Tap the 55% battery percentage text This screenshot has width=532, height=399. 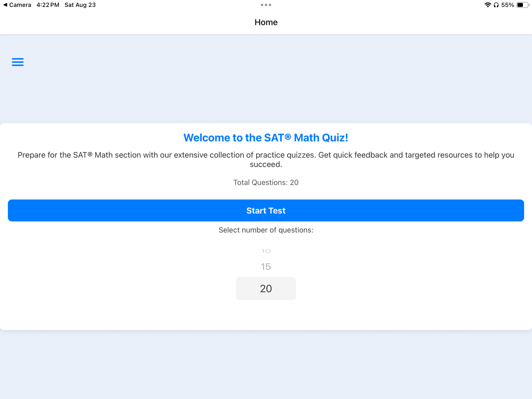pos(507,5)
